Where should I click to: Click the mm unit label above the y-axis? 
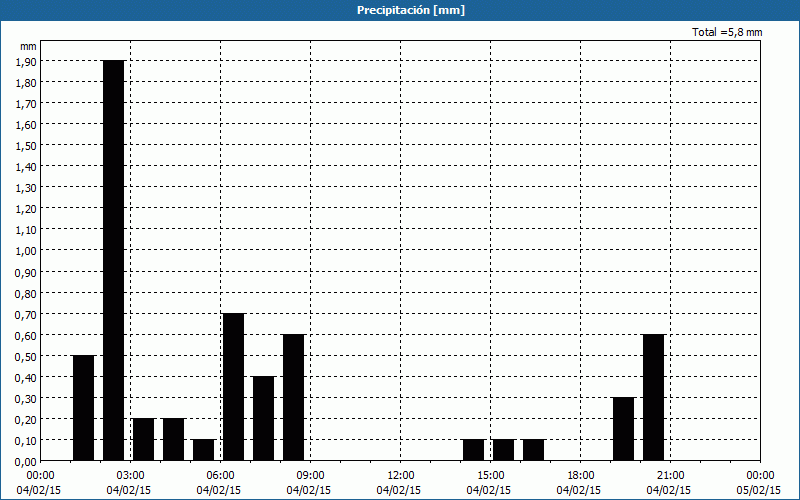[x=28, y=46]
